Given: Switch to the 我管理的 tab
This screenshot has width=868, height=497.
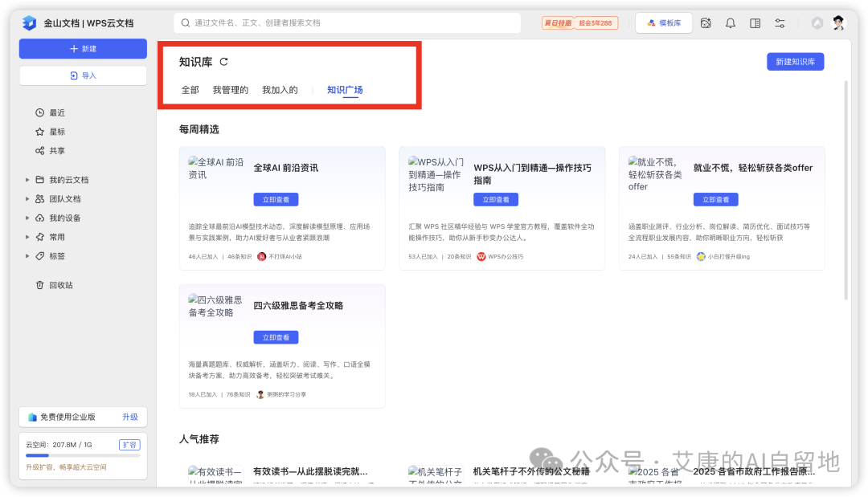Looking at the screenshot, I should point(231,89).
